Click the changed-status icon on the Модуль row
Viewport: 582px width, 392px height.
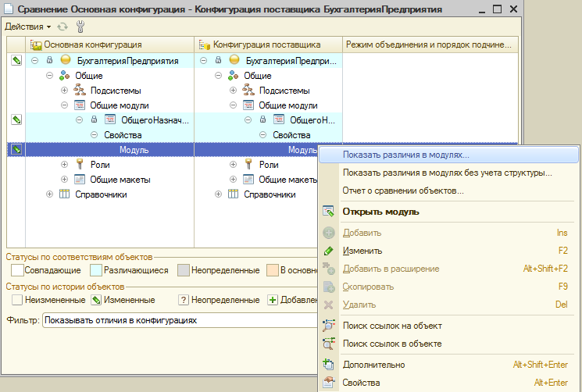pyautogui.click(x=16, y=149)
